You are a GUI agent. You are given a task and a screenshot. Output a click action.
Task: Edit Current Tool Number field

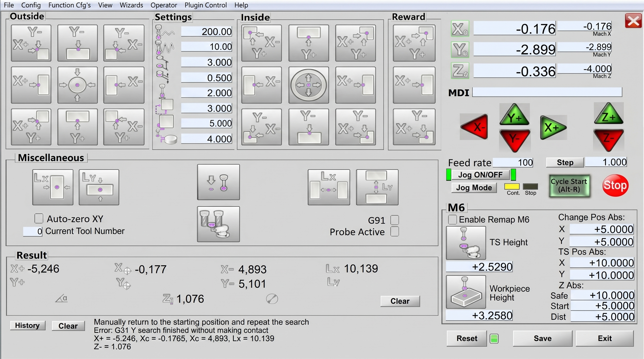pyautogui.click(x=33, y=231)
